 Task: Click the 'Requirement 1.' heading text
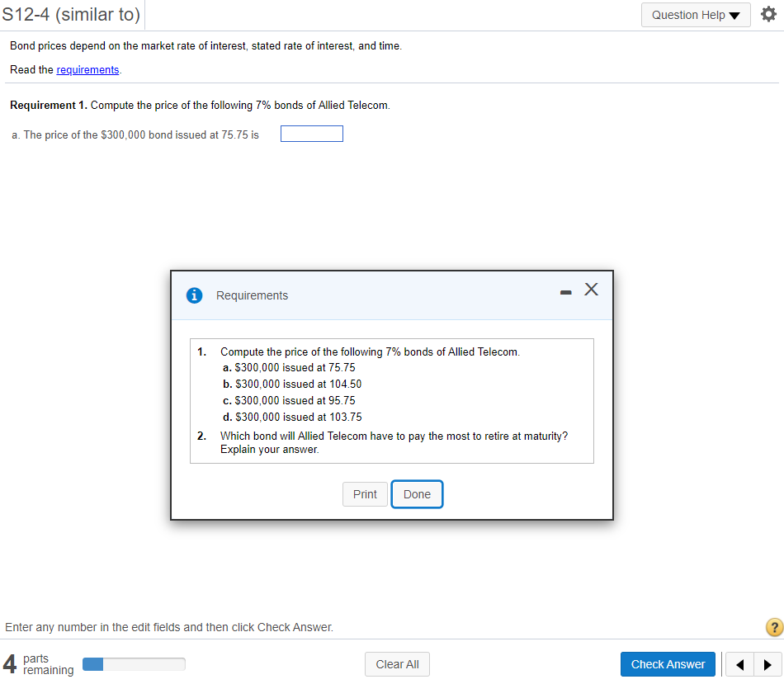(49, 105)
